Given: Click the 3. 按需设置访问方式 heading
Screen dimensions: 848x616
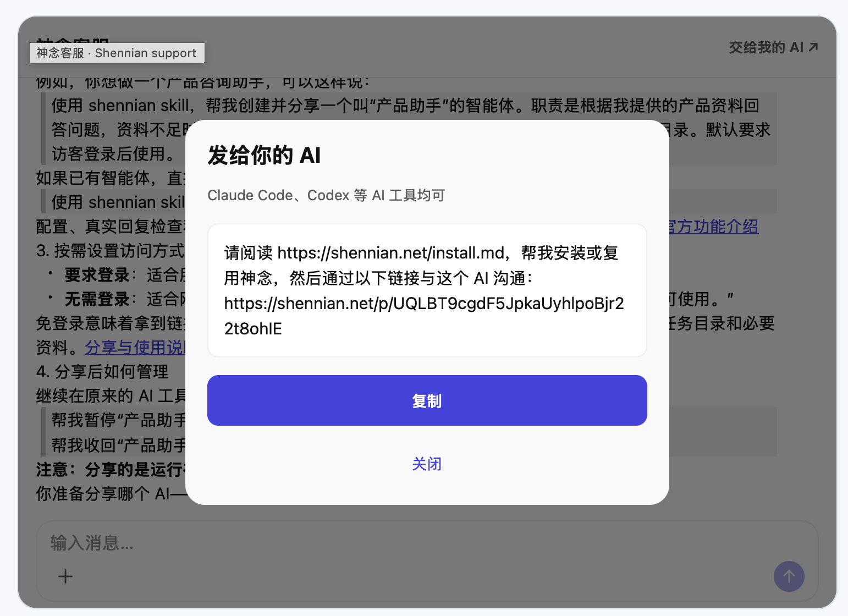Looking at the screenshot, I should (111, 251).
